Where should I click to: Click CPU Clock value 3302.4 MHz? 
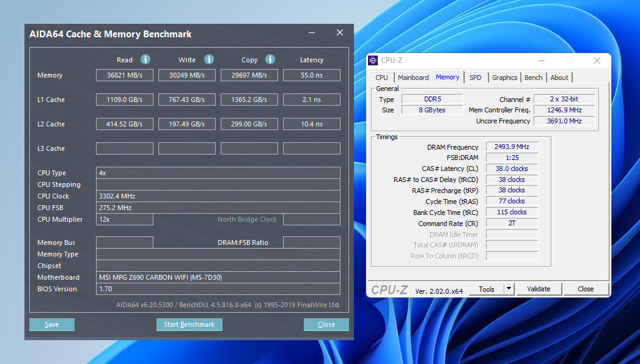(x=218, y=196)
